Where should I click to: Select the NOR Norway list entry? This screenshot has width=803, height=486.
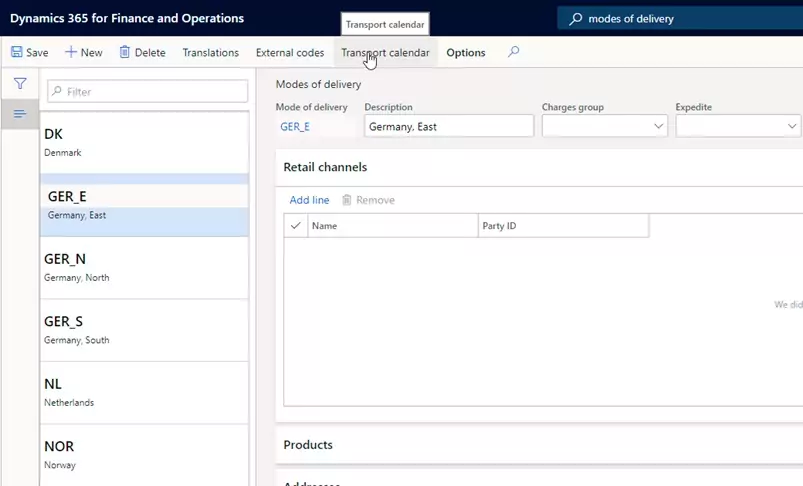(144, 455)
